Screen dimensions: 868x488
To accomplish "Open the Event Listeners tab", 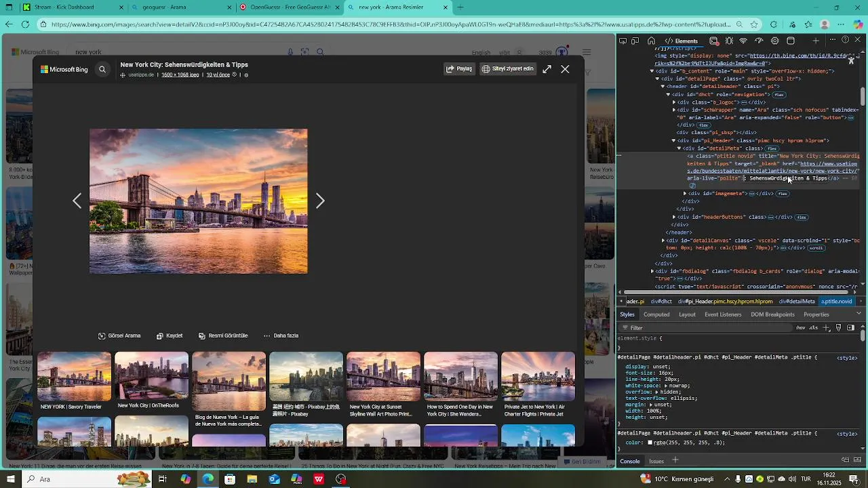I will pyautogui.click(x=723, y=314).
